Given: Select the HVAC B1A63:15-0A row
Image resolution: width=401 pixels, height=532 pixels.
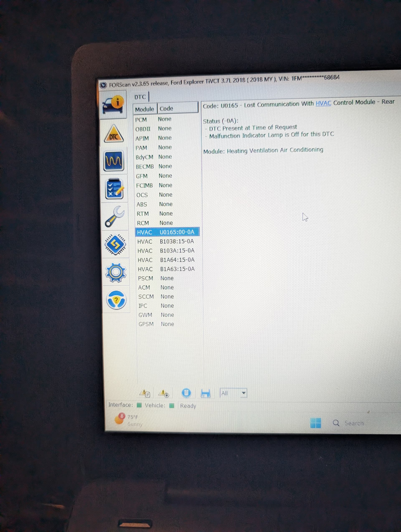Looking at the screenshot, I should [x=168, y=269].
